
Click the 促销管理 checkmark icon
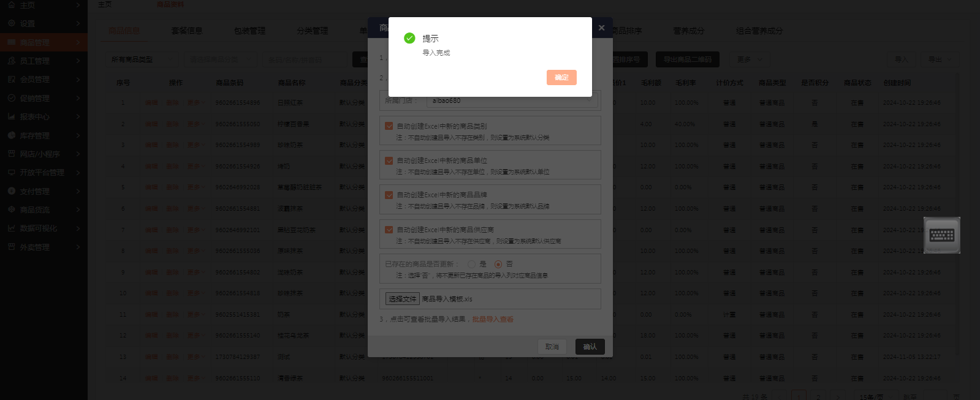coord(12,98)
